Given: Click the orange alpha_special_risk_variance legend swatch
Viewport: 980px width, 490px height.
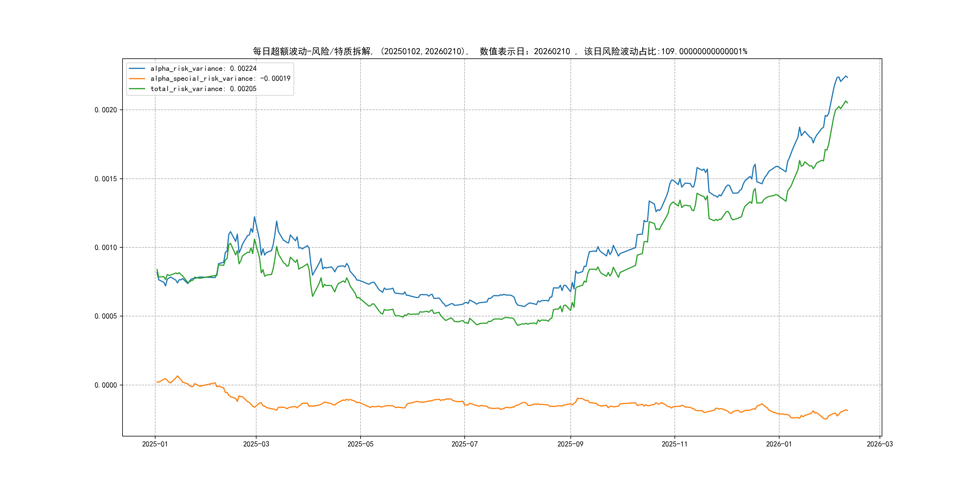Looking at the screenshot, I should pos(137,79).
